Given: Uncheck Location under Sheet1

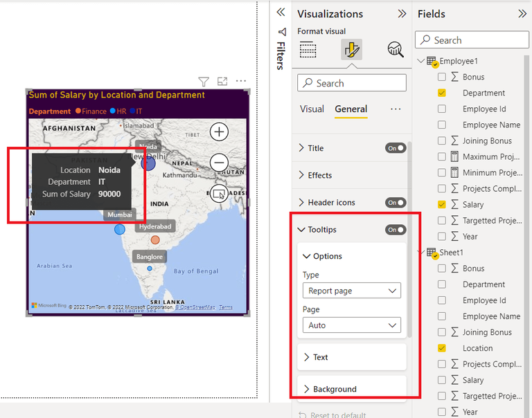Looking at the screenshot, I should (x=441, y=348).
